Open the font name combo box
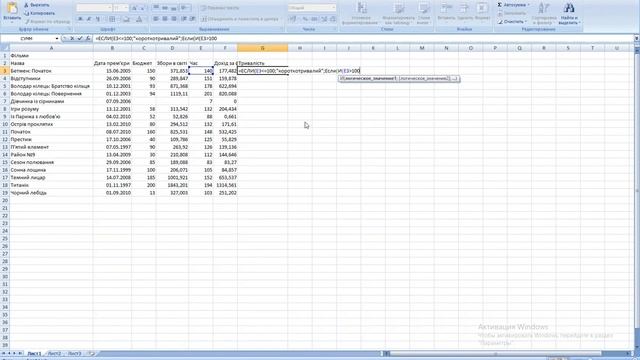This screenshot has height=360, width=640. (x=94, y=8)
